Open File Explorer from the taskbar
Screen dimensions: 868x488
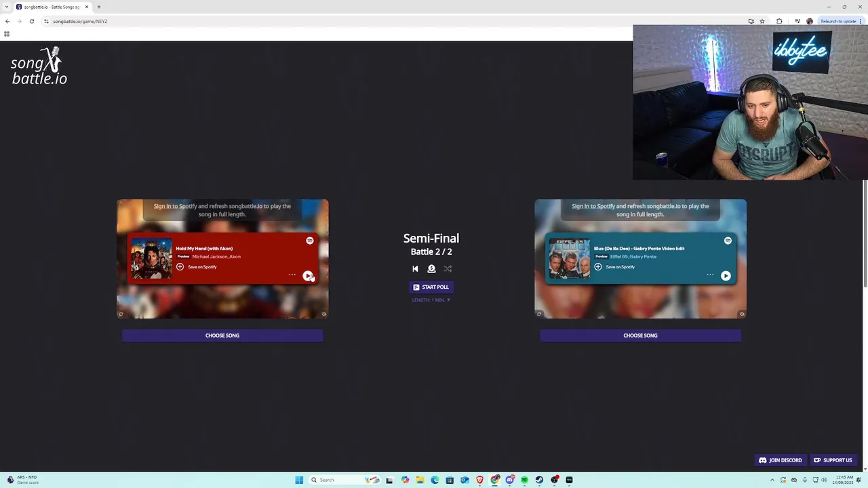tap(420, 480)
